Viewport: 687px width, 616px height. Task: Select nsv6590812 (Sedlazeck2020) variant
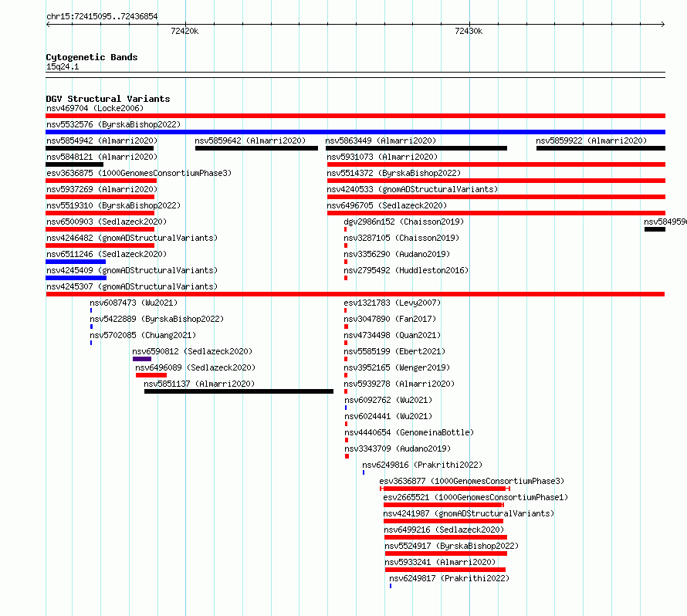coord(192,351)
